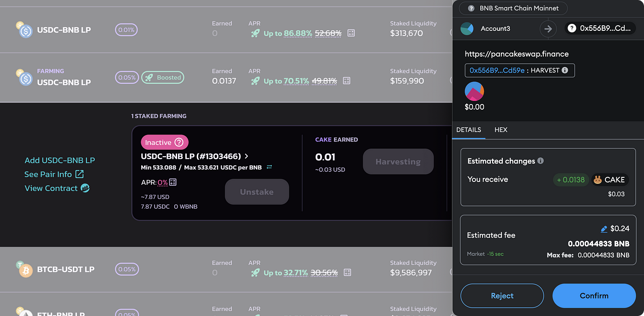
Task: Open BNB Smart Chain Mainnet network selector
Action: coord(513,8)
